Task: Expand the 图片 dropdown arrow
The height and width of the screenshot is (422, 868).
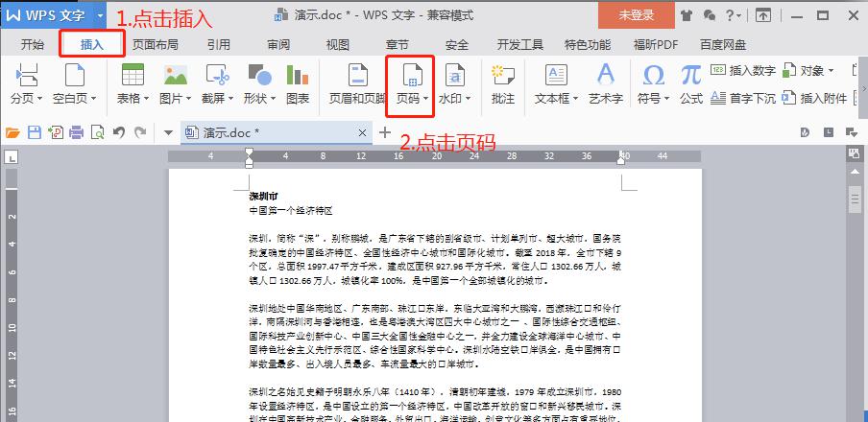Action: tap(188, 99)
